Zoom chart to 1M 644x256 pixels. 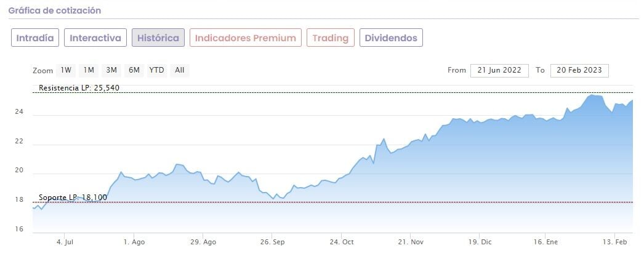click(x=89, y=70)
